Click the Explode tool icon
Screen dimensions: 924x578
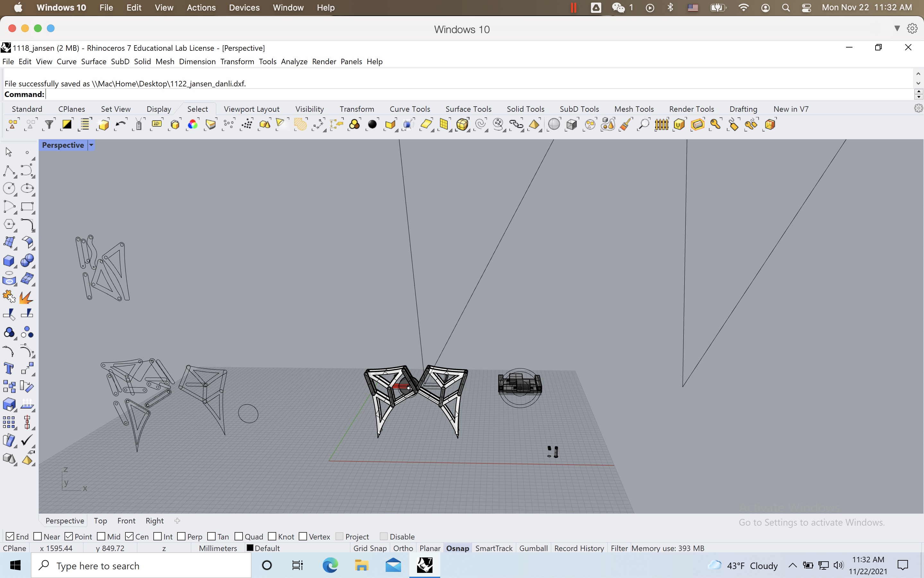27,297
